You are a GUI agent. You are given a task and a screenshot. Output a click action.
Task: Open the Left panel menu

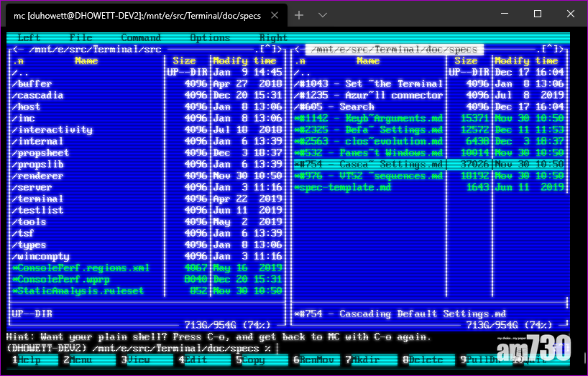(29, 38)
